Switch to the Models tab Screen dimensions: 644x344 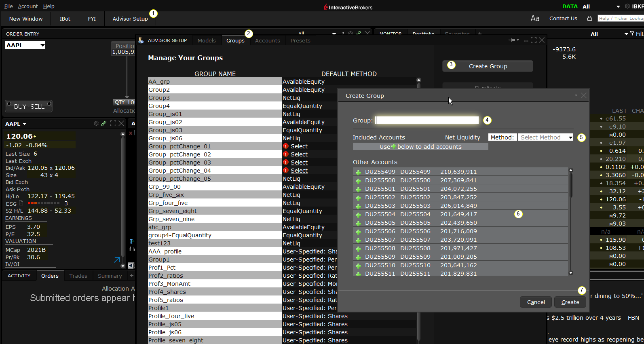coord(207,40)
